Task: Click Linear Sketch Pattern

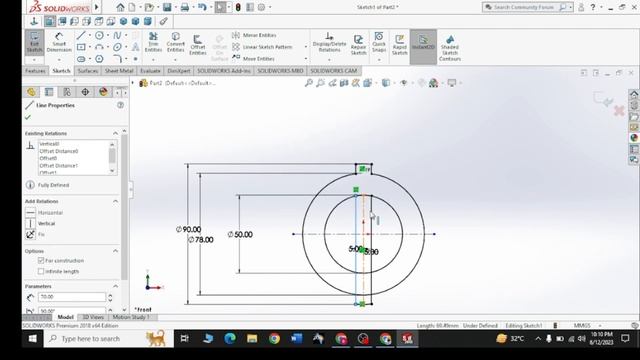Action: click(x=262, y=47)
